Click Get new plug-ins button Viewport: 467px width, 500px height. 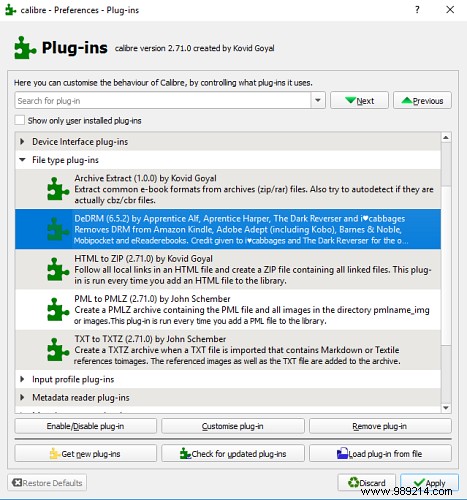86,453
